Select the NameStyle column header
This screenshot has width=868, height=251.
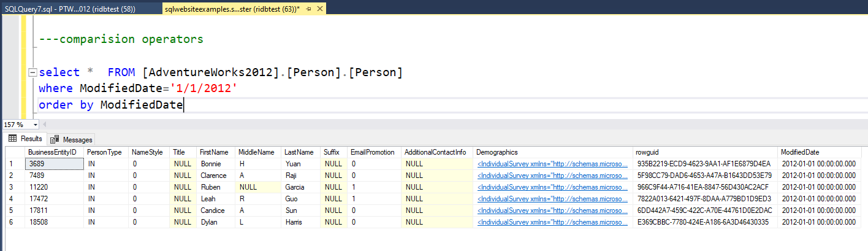pos(149,152)
